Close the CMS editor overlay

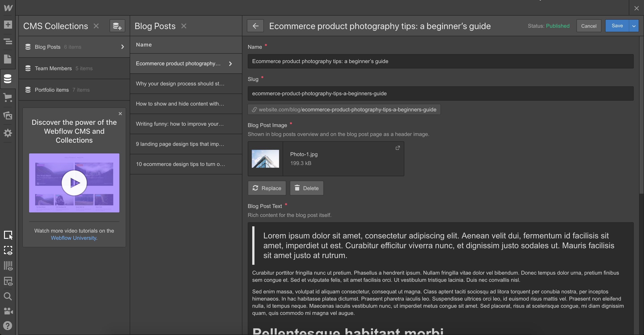coord(636,8)
